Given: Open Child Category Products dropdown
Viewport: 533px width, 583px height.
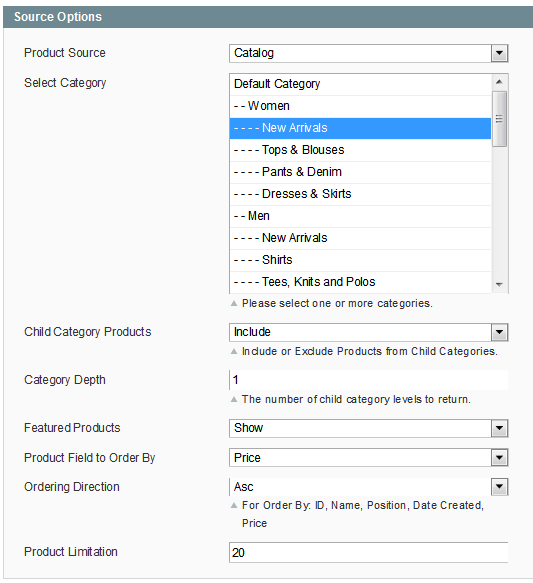Looking at the screenshot, I should pos(368,332).
